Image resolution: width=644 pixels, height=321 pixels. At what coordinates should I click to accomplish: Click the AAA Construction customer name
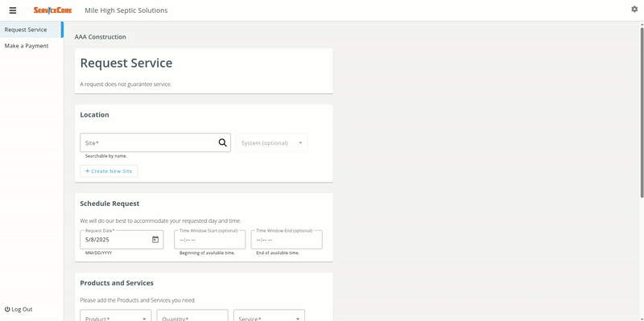click(100, 37)
